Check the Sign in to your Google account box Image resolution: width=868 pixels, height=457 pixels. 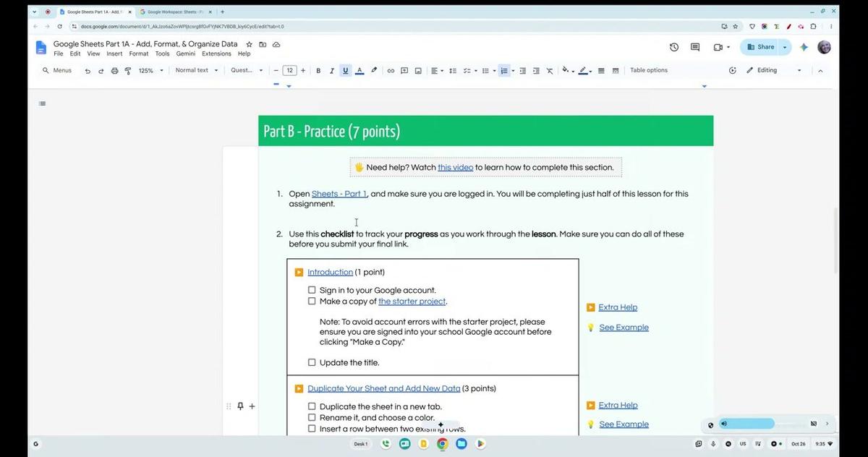click(312, 290)
